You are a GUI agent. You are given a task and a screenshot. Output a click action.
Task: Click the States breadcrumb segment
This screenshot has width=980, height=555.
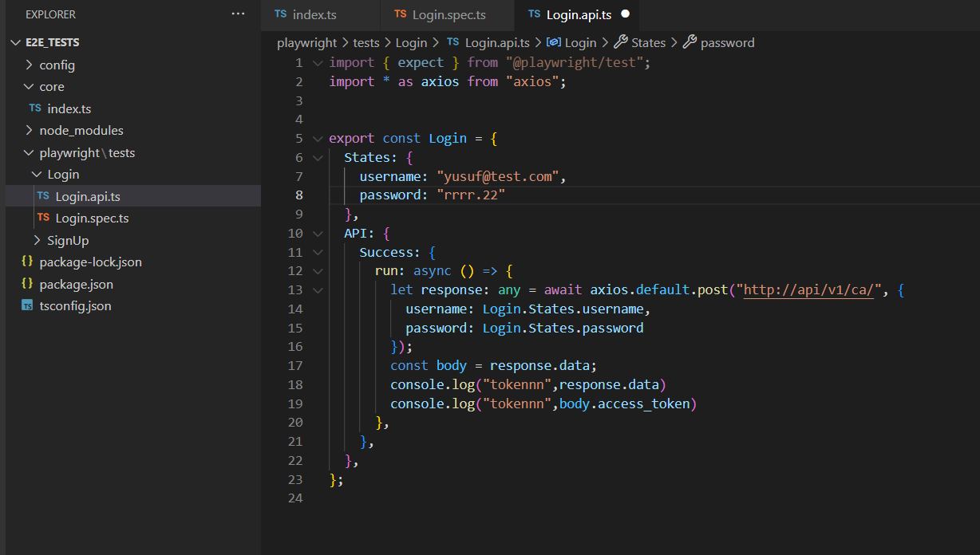(x=648, y=42)
